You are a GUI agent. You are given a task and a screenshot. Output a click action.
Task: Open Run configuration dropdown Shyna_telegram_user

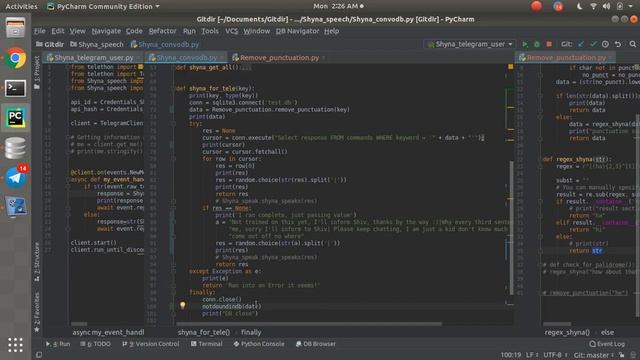(470, 44)
